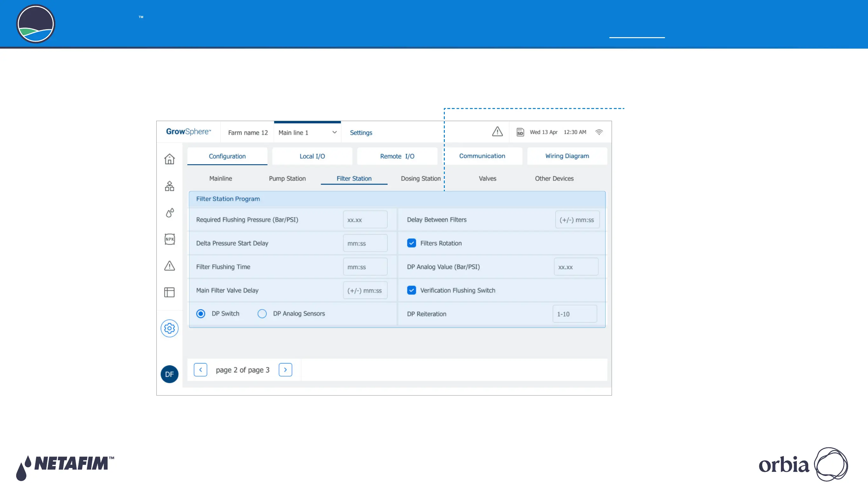This screenshot has width=868, height=488.
Task: Open the Other Devices sub-tab
Action: (x=554, y=178)
